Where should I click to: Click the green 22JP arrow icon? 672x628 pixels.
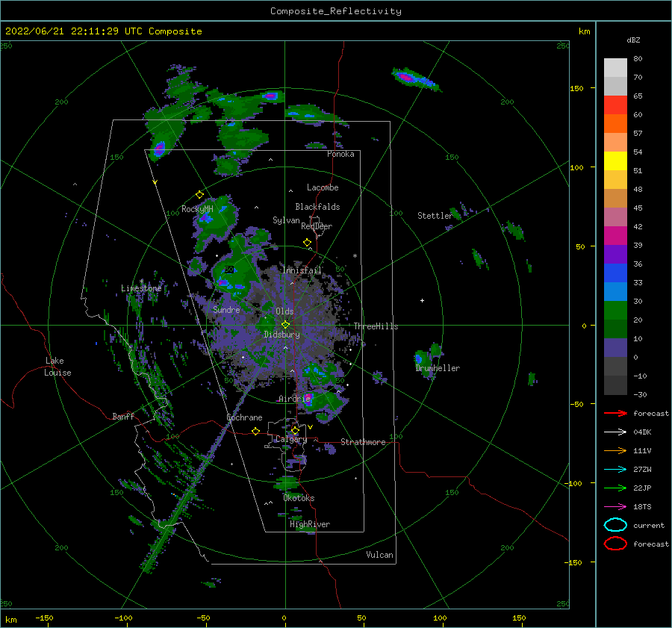615,488
